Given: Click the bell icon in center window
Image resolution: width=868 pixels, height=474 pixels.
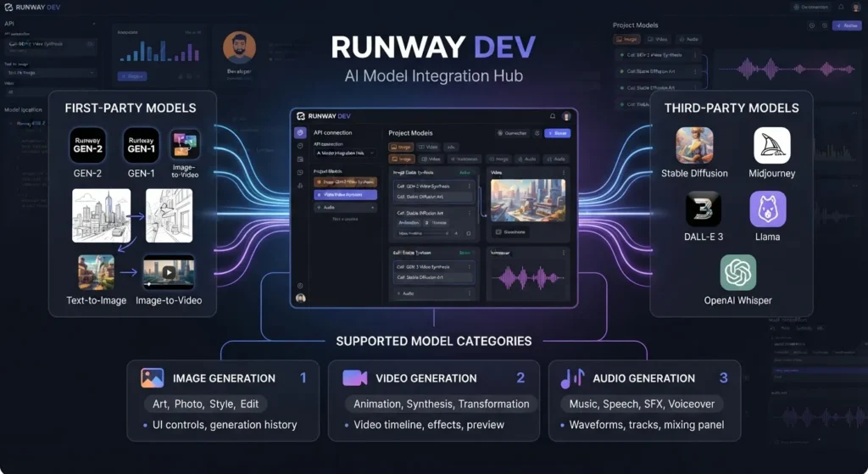Looking at the screenshot, I should [553, 116].
